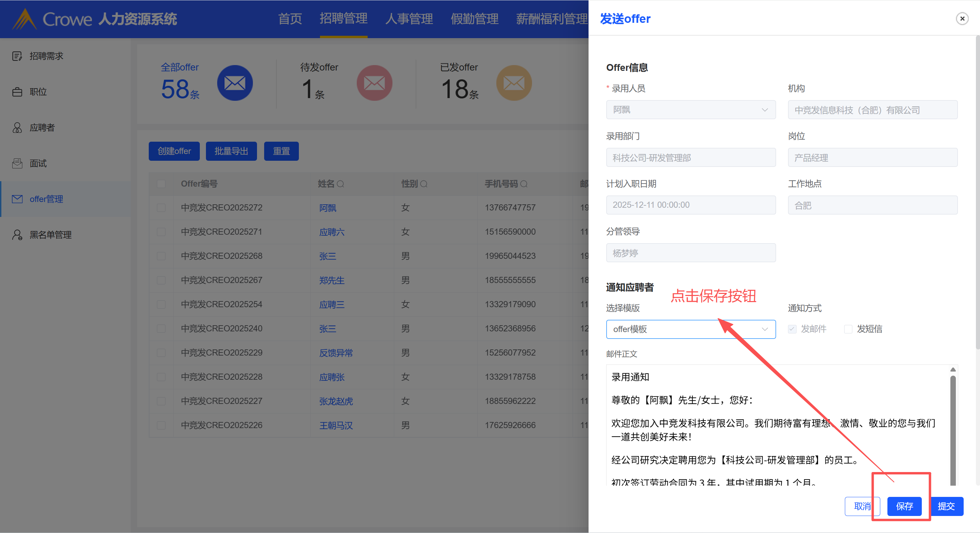The height and width of the screenshot is (533, 980).
Task: Expand the 录用人员 dropdown showing 阿飘
Action: [690, 110]
